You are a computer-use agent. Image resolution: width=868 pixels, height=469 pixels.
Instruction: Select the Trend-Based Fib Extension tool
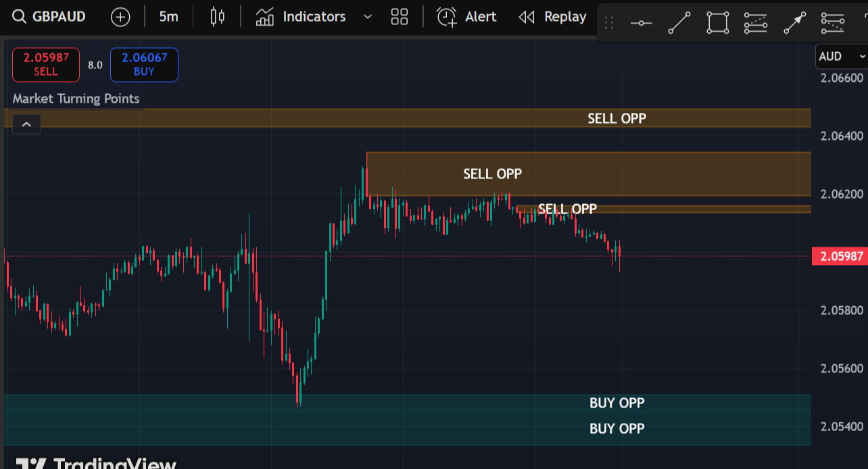(833, 24)
